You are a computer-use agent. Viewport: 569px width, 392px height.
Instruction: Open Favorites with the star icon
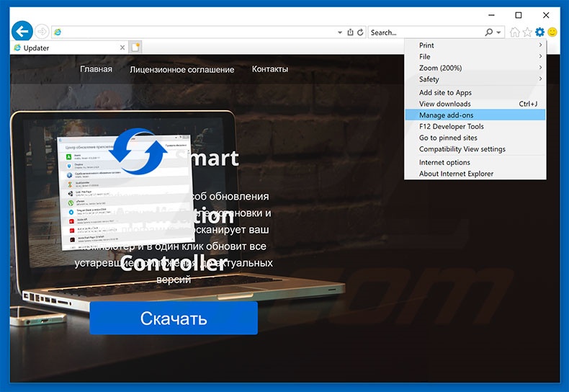point(527,32)
